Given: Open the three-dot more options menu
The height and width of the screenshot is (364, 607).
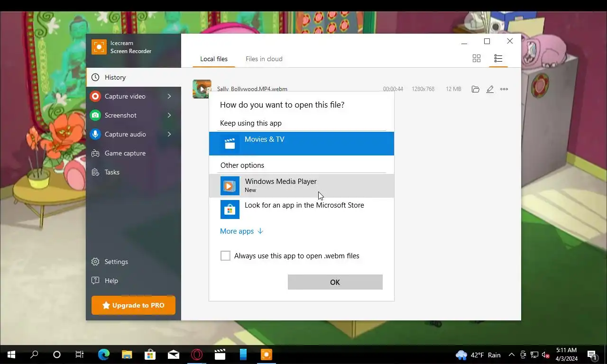Looking at the screenshot, I should (x=504, y=89).
